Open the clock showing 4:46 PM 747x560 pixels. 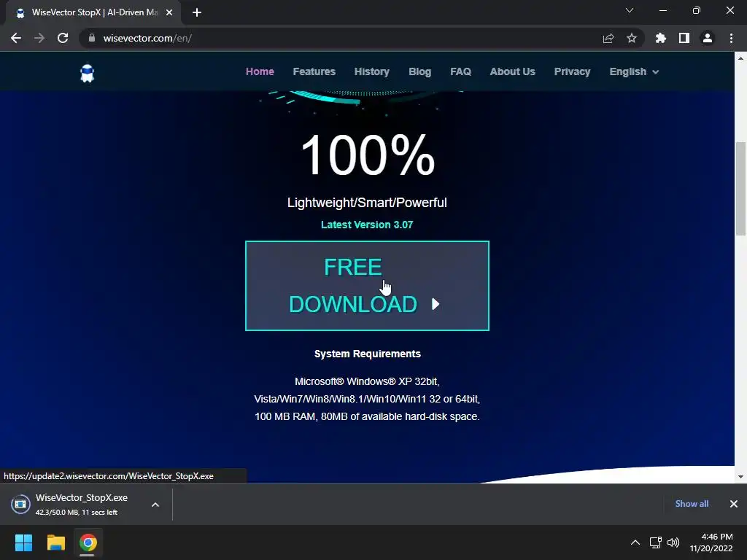pos(711,542)
